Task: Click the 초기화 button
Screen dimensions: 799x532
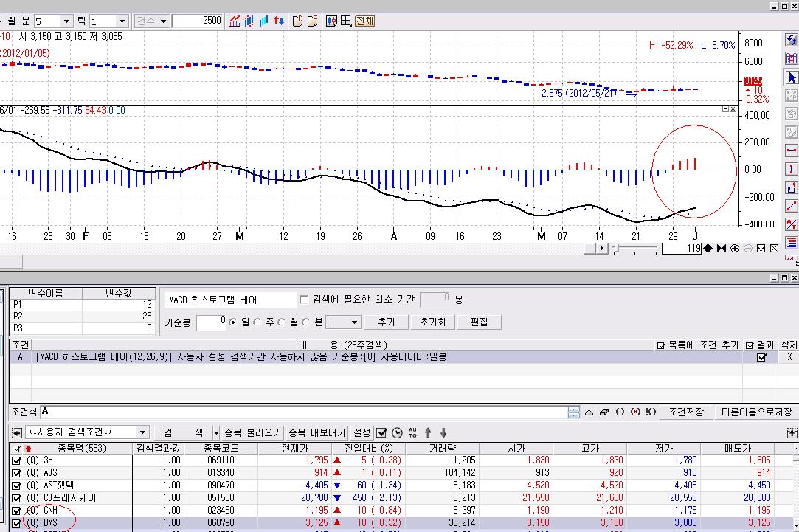Action: (433, 322)
